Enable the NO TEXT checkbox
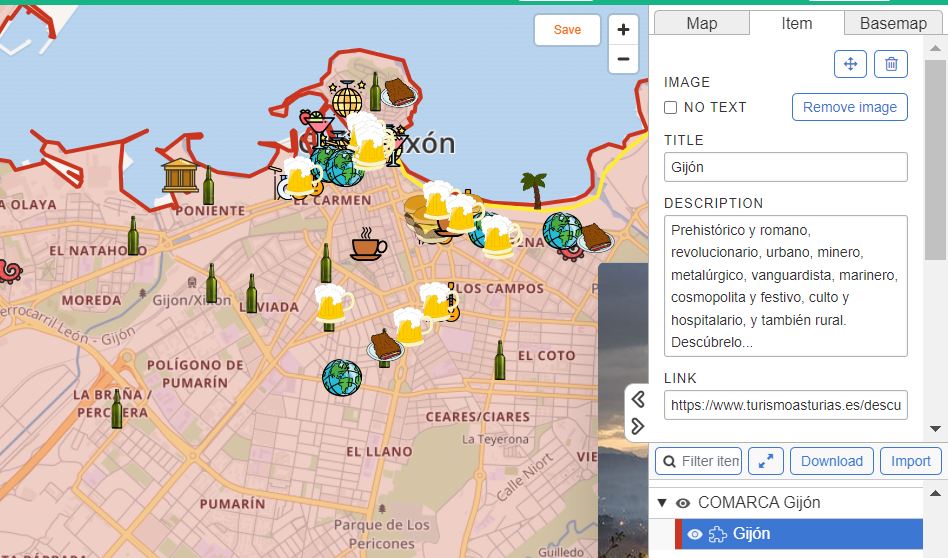 click(x=671, y=108)
